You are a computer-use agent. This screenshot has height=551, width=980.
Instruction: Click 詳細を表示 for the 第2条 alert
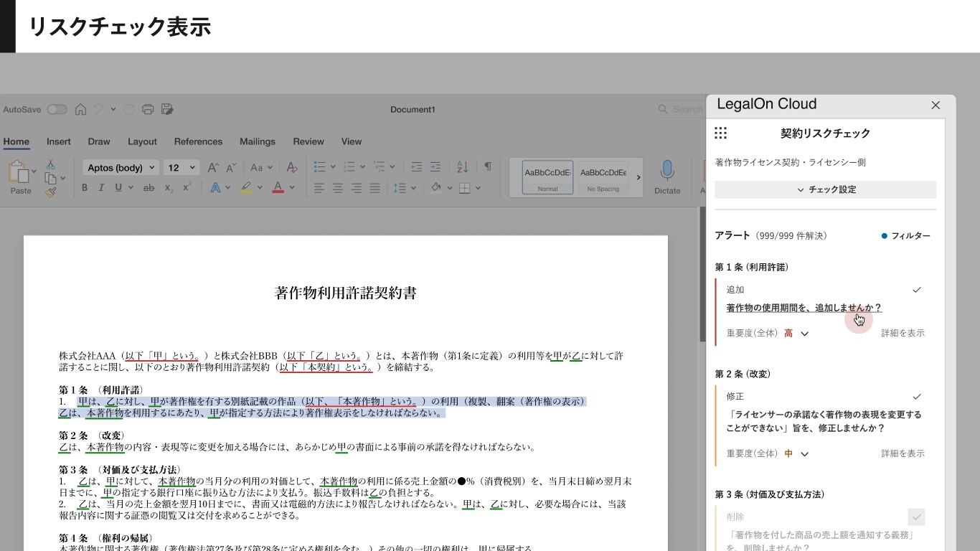pyautogui.click(x=903, y=453)
